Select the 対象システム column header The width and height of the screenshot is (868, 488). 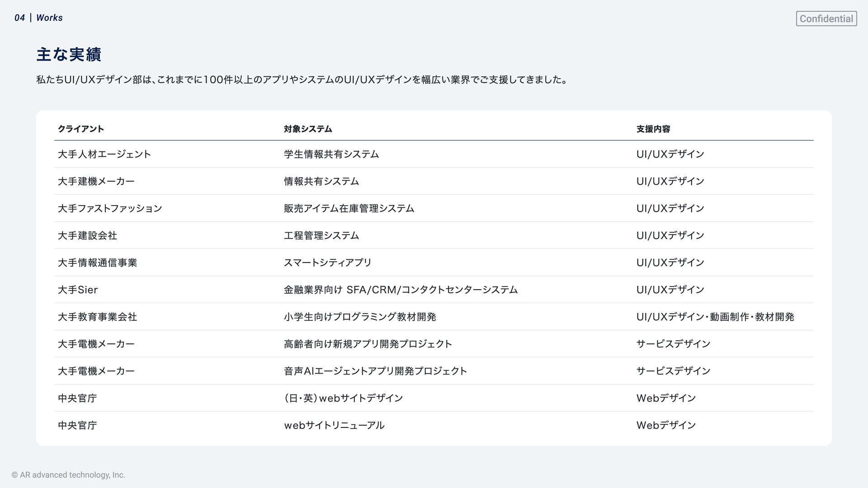[308, 129]
